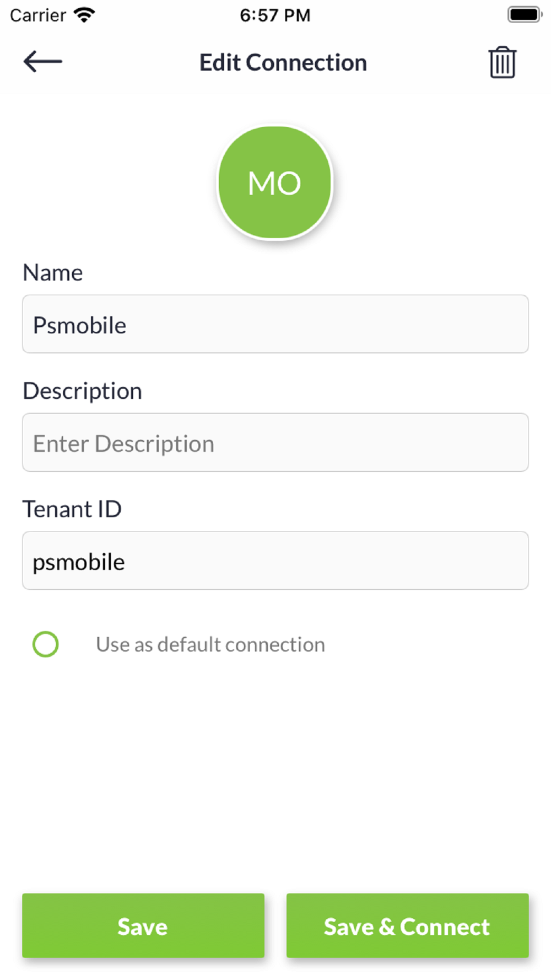The image size is (551, 980).
Task: Enable the default connection radio button
Action: tap(46, 644)
